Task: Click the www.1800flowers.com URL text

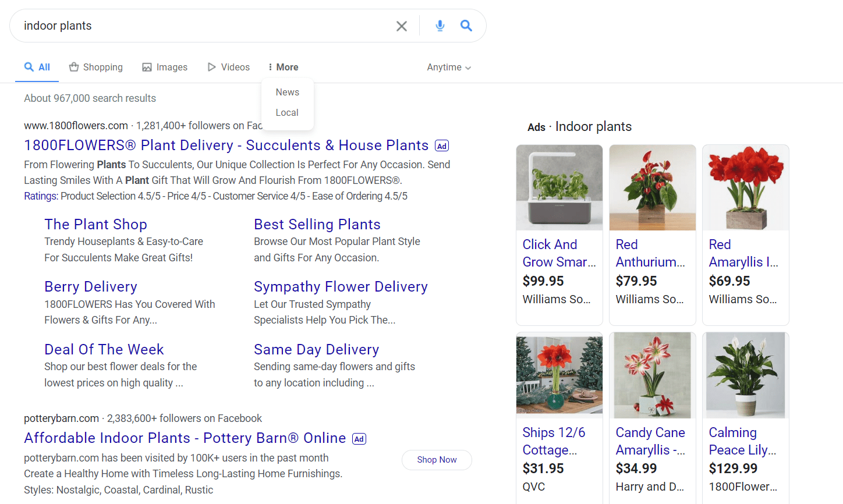Action: point(76,126)
